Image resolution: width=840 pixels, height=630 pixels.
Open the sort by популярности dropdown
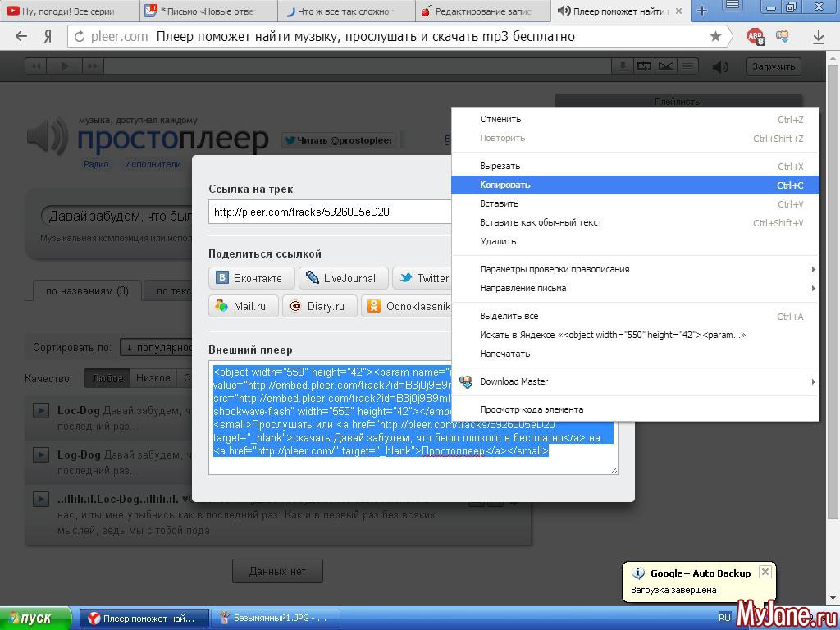157,348
